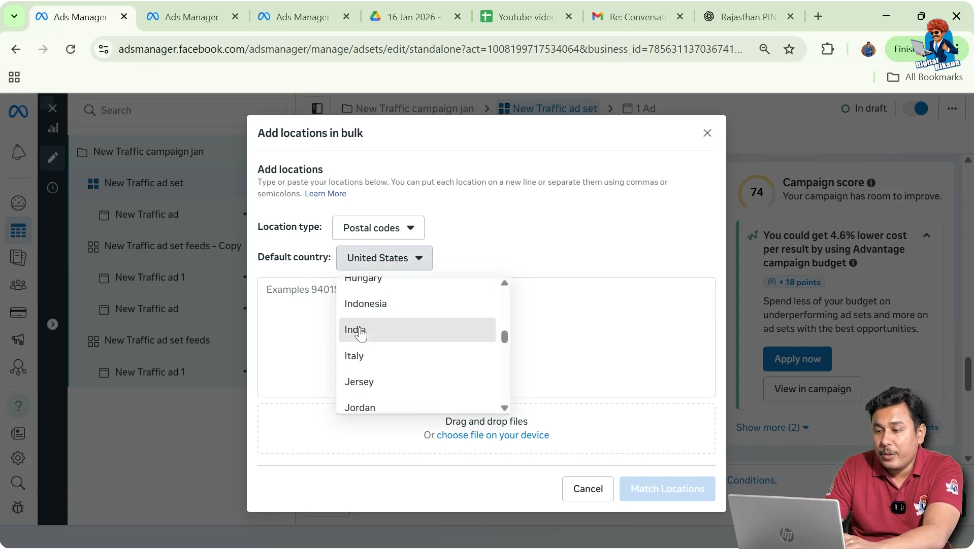Go back to previous page
Image resolution: width=974 pixels, height=549 pixels.
click(x=16, y=49)
